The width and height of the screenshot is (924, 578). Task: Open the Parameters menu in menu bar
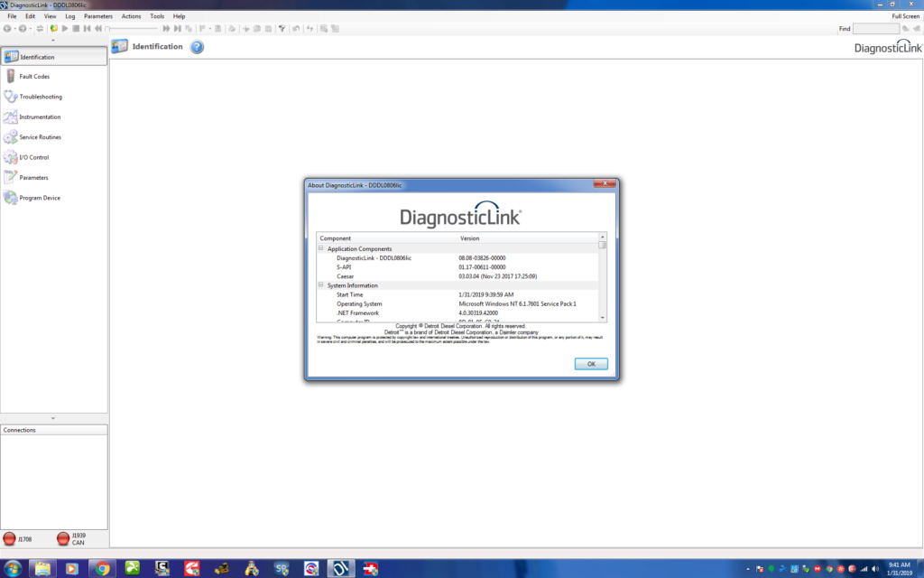(x=97, y=16)
